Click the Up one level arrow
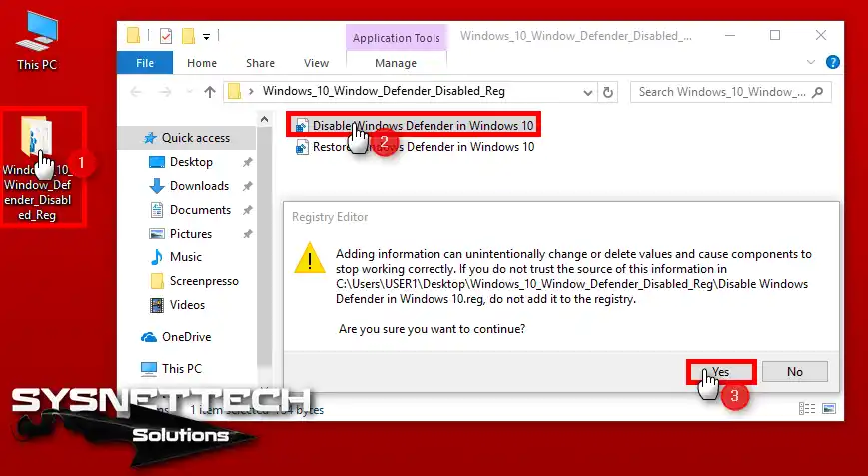 click(x=209, y=92)
